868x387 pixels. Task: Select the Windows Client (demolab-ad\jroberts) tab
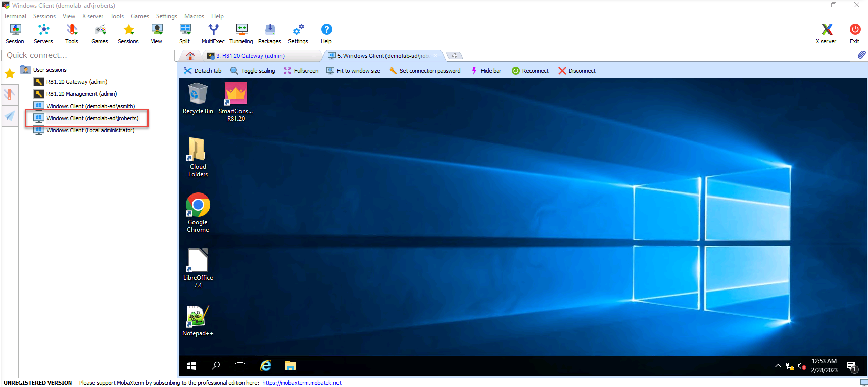click(383, 56)
